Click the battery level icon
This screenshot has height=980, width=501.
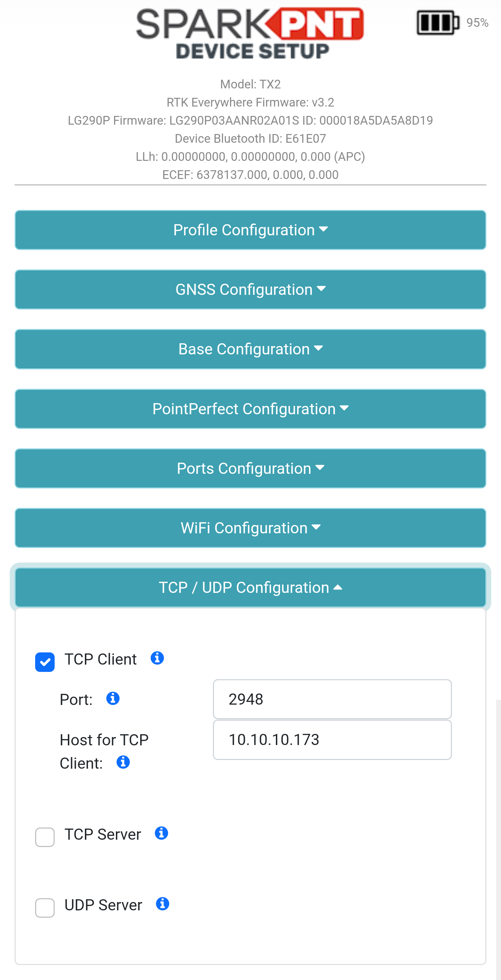438,23
